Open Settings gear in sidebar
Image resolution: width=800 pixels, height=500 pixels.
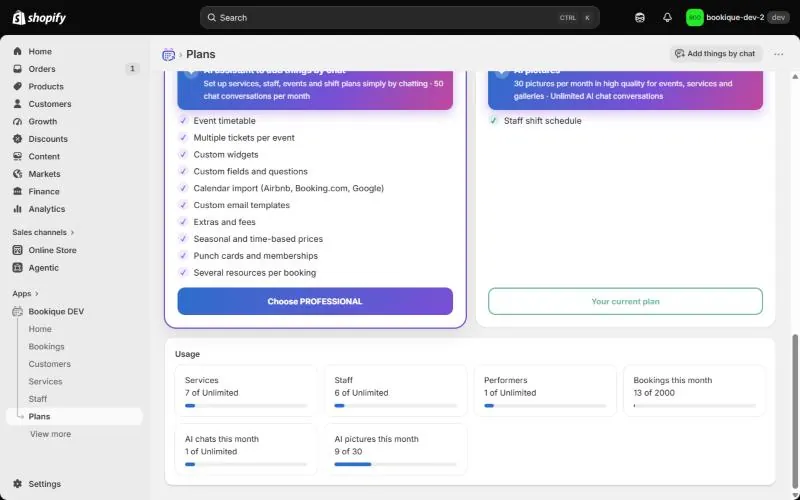[18, 484]
